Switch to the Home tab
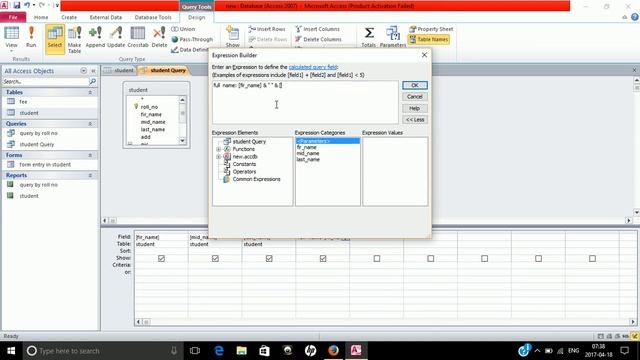 41,17
